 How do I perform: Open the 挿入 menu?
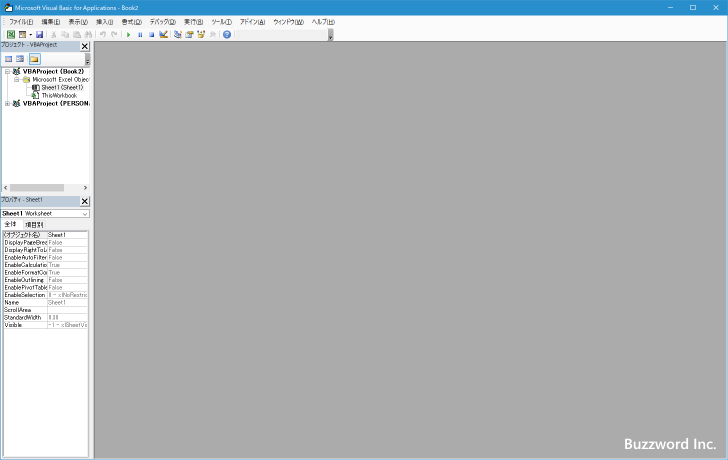point(104,22)
